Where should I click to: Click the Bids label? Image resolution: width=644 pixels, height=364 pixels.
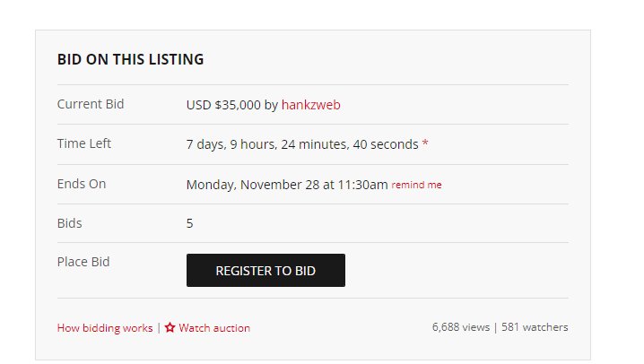click(x=69, y=223)
